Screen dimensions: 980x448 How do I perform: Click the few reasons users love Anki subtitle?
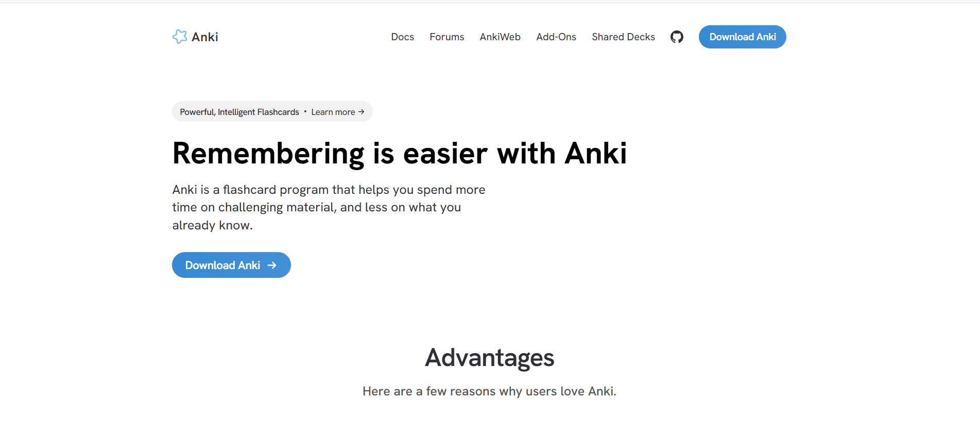(489, 391)
